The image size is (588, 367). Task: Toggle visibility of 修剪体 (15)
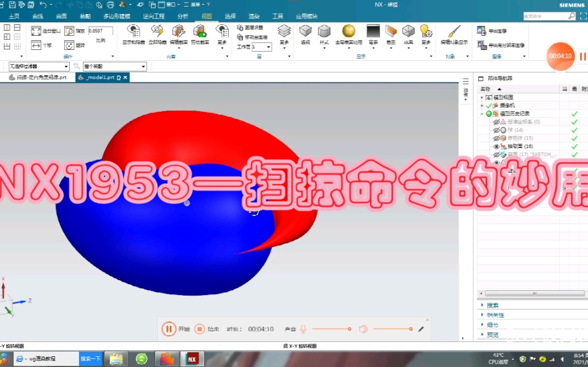click(495, 138)
